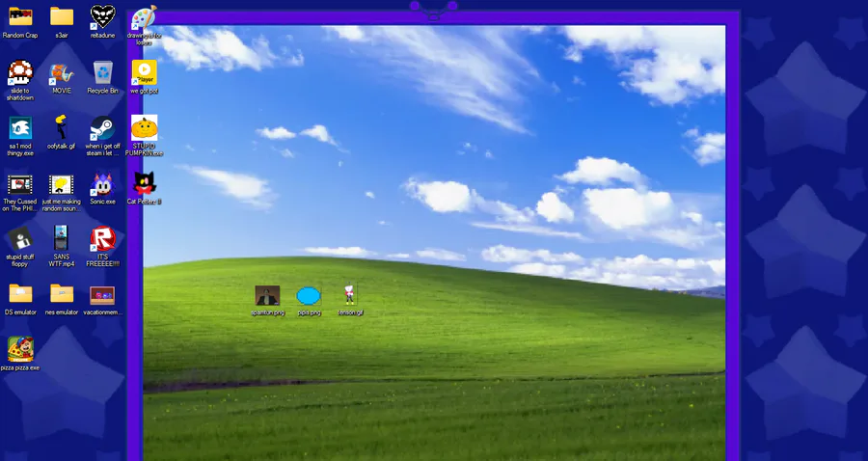Select the paint palette drawing shortcut
Viewport: 868px width, 461px height.
[x=144, y=16]
